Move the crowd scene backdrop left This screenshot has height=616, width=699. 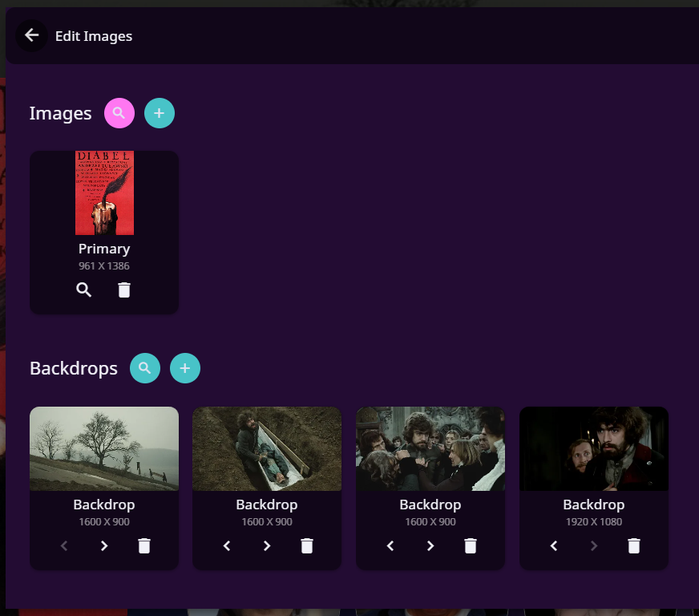(390, 546)
